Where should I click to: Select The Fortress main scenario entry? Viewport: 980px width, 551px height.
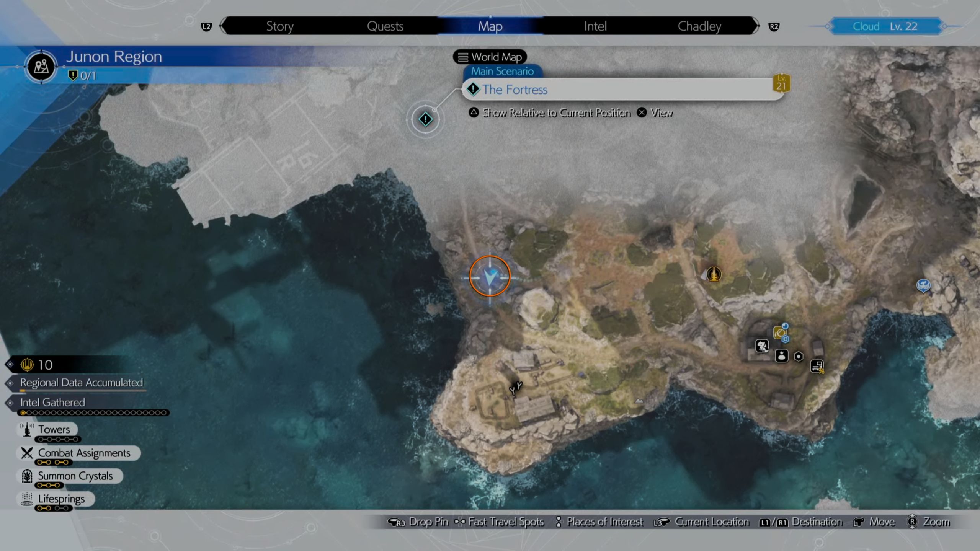coord(624,90)
